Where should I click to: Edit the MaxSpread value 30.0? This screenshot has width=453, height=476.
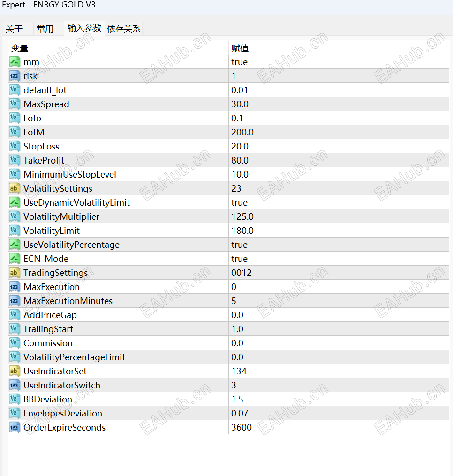pos(240,104)
